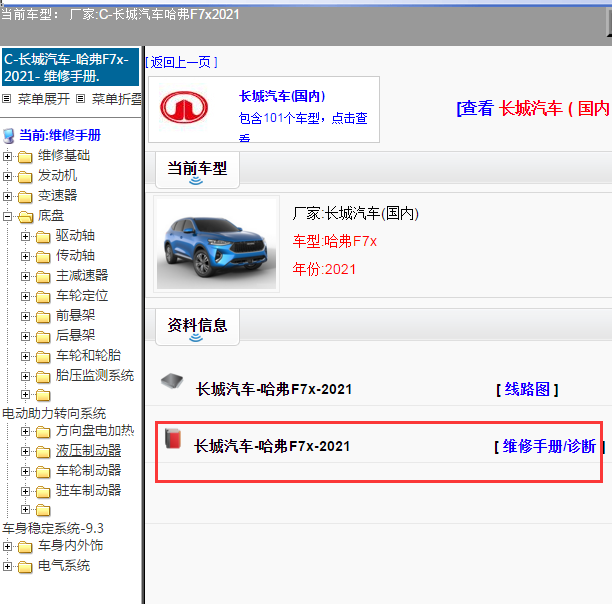Click the Great Wall Motors red logo
The height and width of the screenshot is (604, 612).
tap(184, 107)
